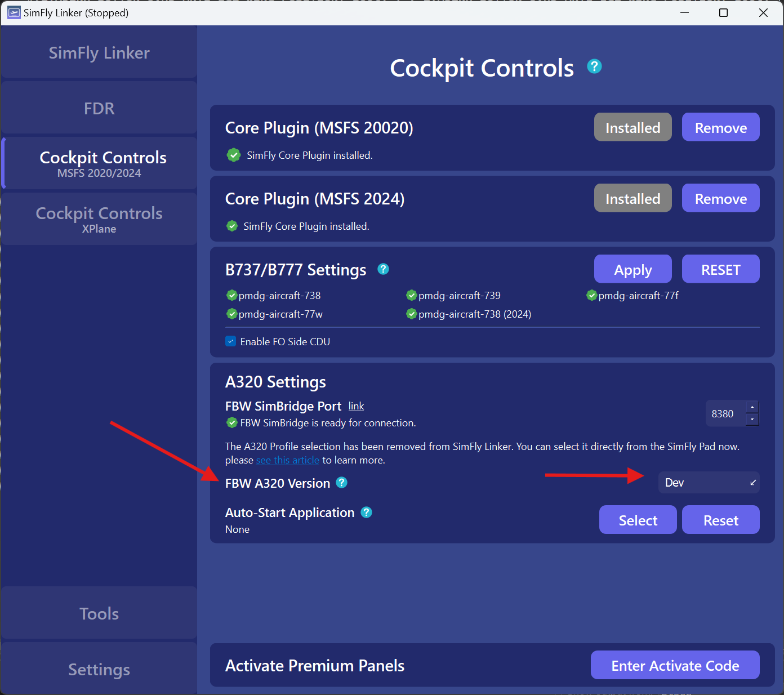Viewport: 784px width, 695px height.
Task: Click the check icon beside pmdg-aircraft-738
Action: point(231,295)
